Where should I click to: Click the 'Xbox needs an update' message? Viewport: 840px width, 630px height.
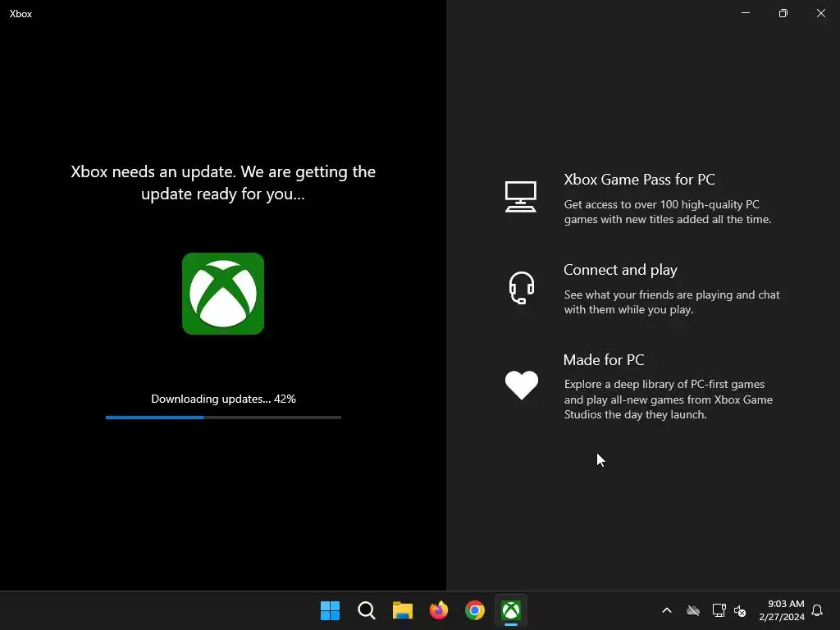[x=223, y=183]
